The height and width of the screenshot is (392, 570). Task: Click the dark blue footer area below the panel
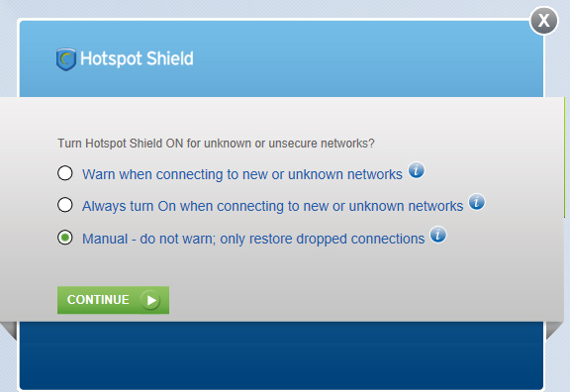click(x=282, y=354)
